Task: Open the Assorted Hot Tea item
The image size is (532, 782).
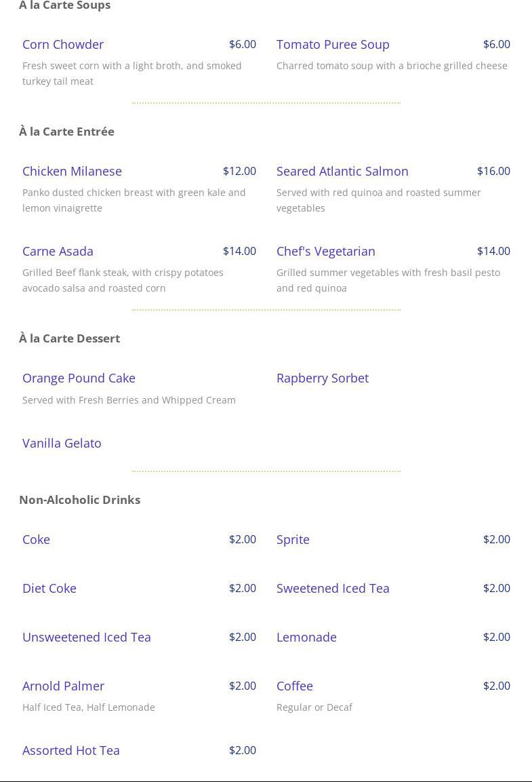Action: 71,751
